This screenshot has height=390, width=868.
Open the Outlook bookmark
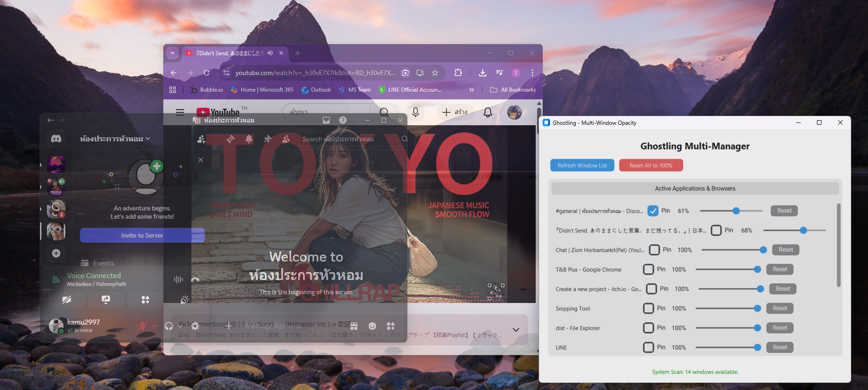316,90
